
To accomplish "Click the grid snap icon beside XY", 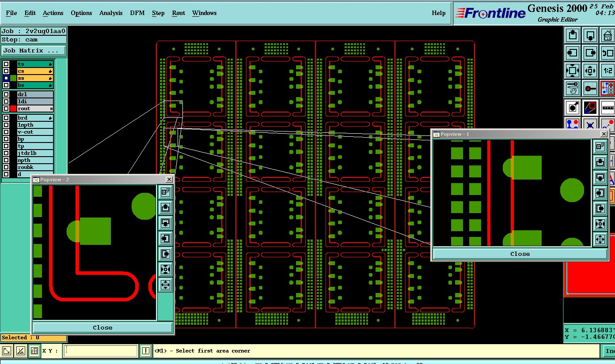I will tap(34, 351).
